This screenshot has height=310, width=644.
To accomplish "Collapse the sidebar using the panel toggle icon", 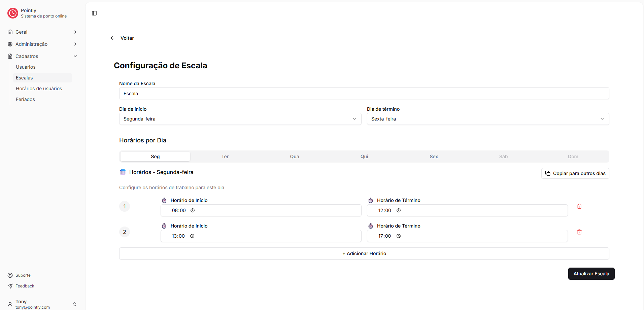I will click(94, 13).
